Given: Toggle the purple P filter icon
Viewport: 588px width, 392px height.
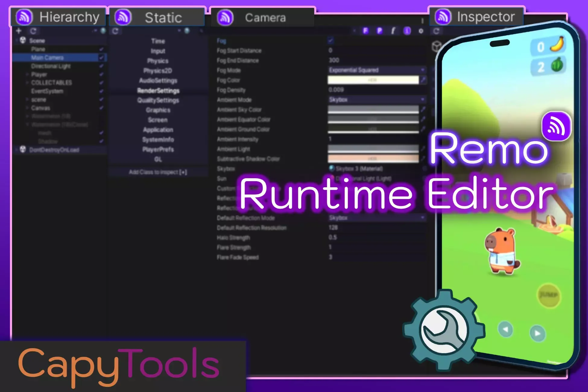Looking at the screenshot, I should coord(379,31).
